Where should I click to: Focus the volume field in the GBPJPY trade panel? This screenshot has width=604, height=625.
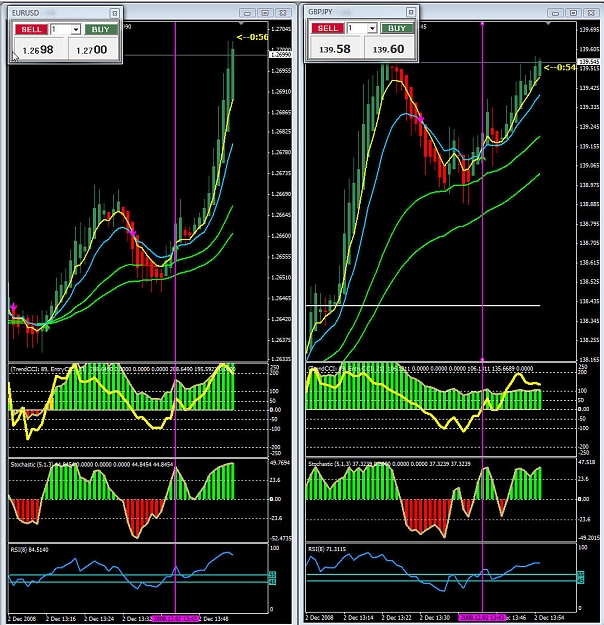[x=358, y=28]
